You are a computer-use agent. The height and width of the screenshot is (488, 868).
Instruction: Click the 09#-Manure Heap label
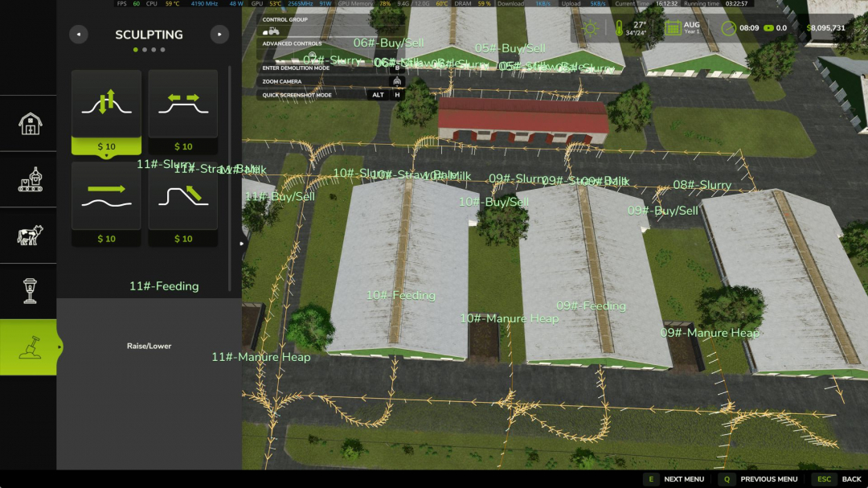coord(710,333)
